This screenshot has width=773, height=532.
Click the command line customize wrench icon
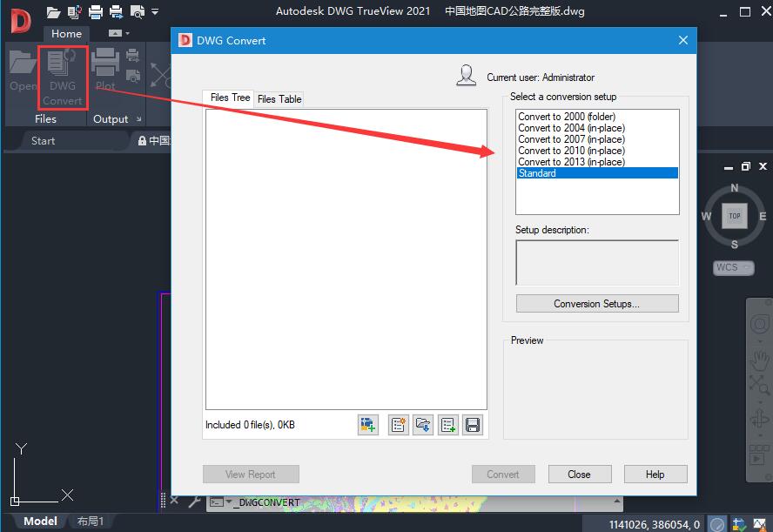(195, 502)
